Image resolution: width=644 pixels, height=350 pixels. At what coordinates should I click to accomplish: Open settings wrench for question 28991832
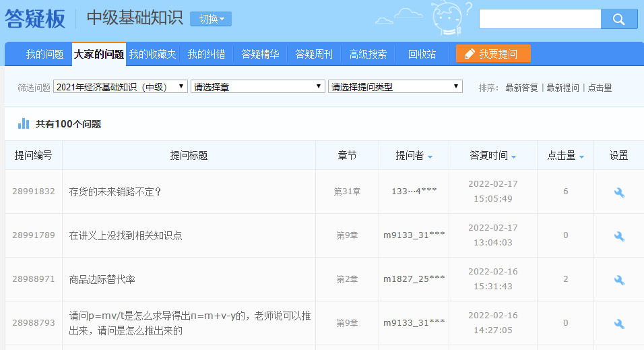(x=619, y=192)
